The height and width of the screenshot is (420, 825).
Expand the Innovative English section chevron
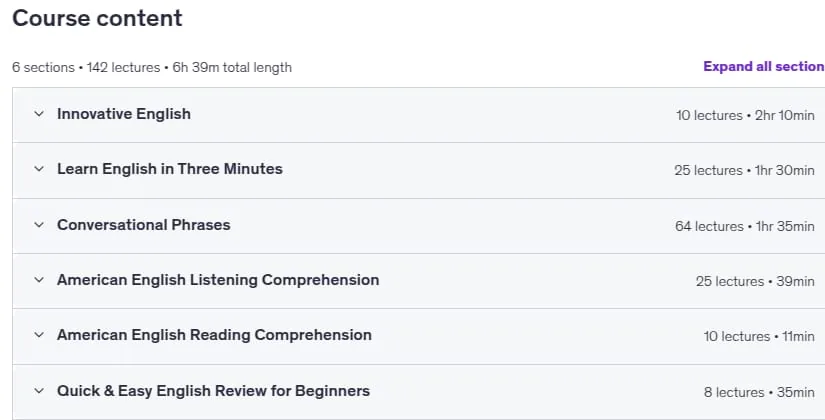pyautogui.click(x=39, y=114)
